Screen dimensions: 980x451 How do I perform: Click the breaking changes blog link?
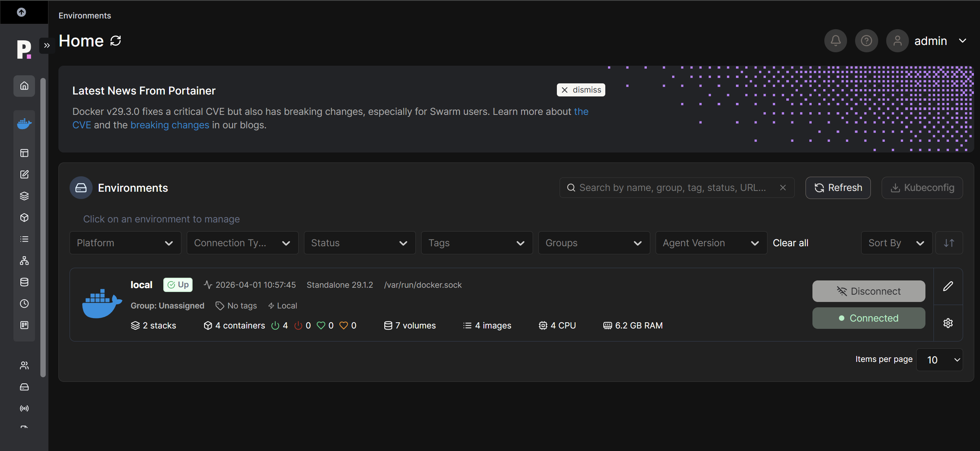click(x=169, y=125)
